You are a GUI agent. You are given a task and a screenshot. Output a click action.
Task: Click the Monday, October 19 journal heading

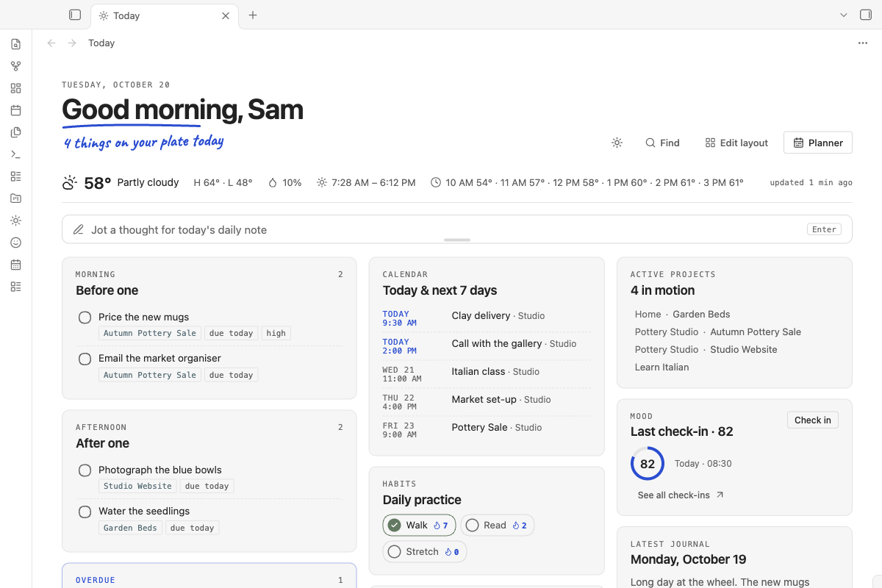689,559
